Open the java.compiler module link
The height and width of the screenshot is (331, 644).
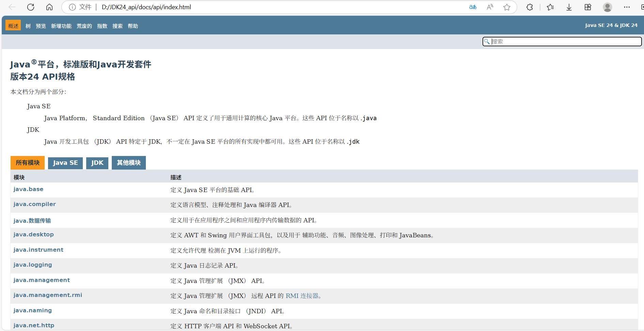point(34,204)
